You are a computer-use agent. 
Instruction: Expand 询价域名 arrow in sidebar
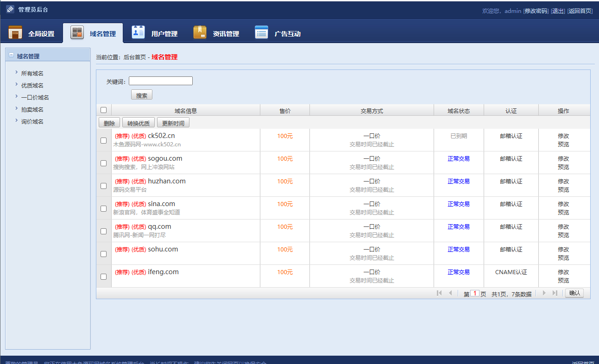tap(16, 121)
